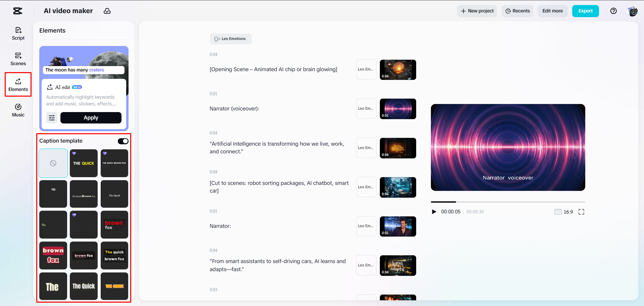Image resolution: width=644 pixels, height=306 pixels.
Task: Apply the AI edit
Action: [x=91, y=118]
